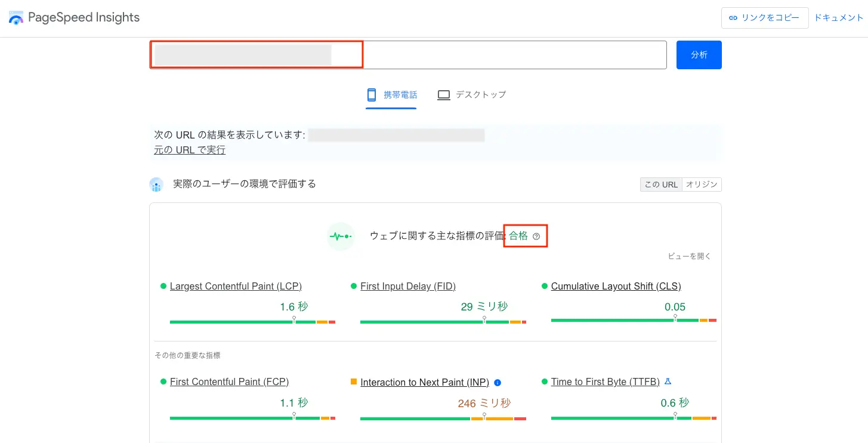This screenshot has width=868, height=443.
Task: Expand the view with ビューを開く
Action: click(x=690, y=256)
